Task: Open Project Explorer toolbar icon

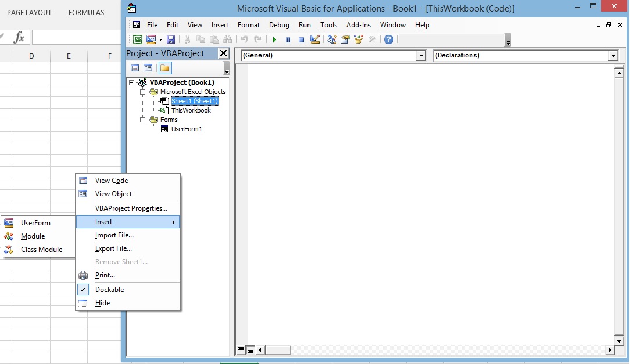Action: point(331,39)
